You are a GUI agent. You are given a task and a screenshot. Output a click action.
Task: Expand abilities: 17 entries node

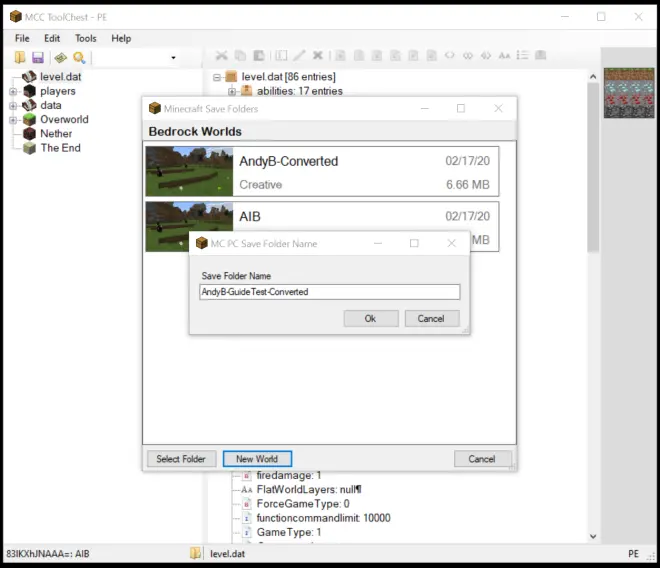pos(232,91)
